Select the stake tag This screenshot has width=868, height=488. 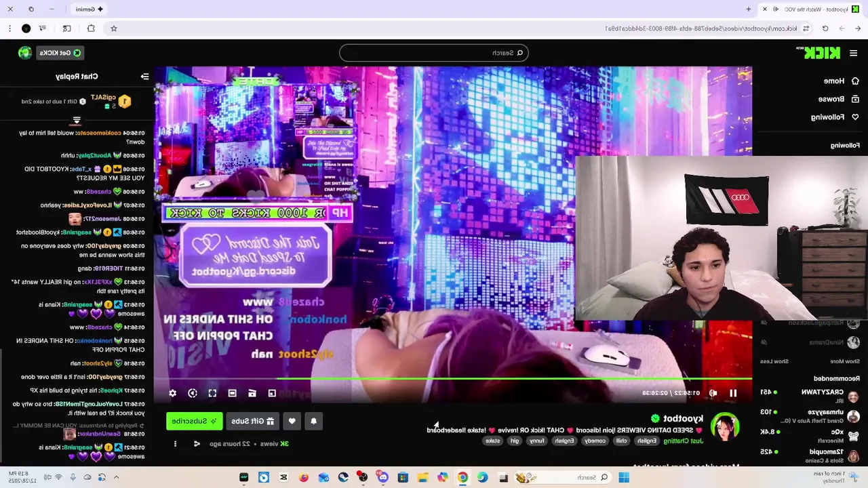click(493, 441)
